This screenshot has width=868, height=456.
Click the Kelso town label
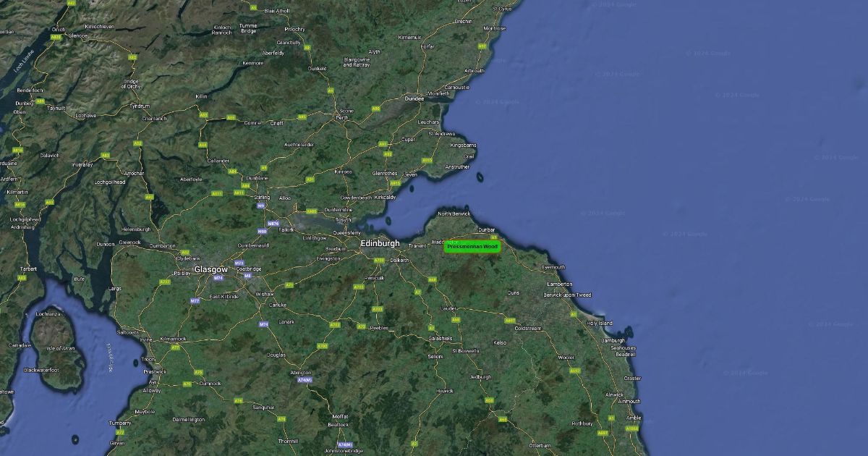500,342
